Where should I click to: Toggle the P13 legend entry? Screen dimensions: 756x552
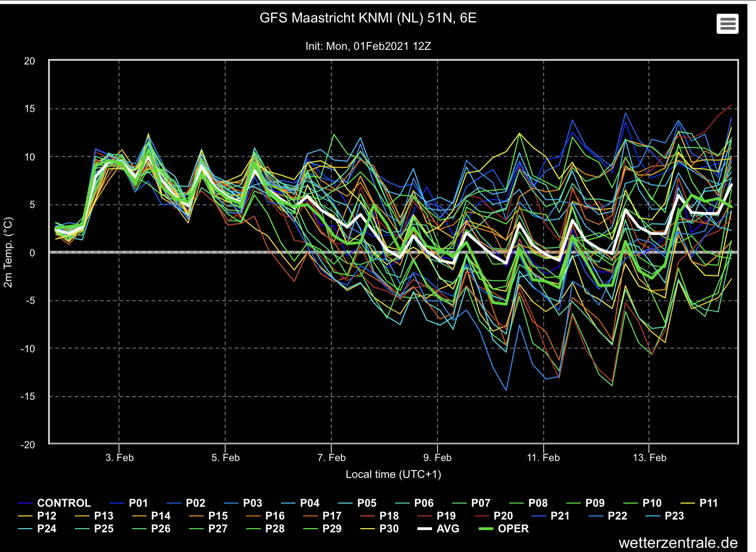click(94, 516)
